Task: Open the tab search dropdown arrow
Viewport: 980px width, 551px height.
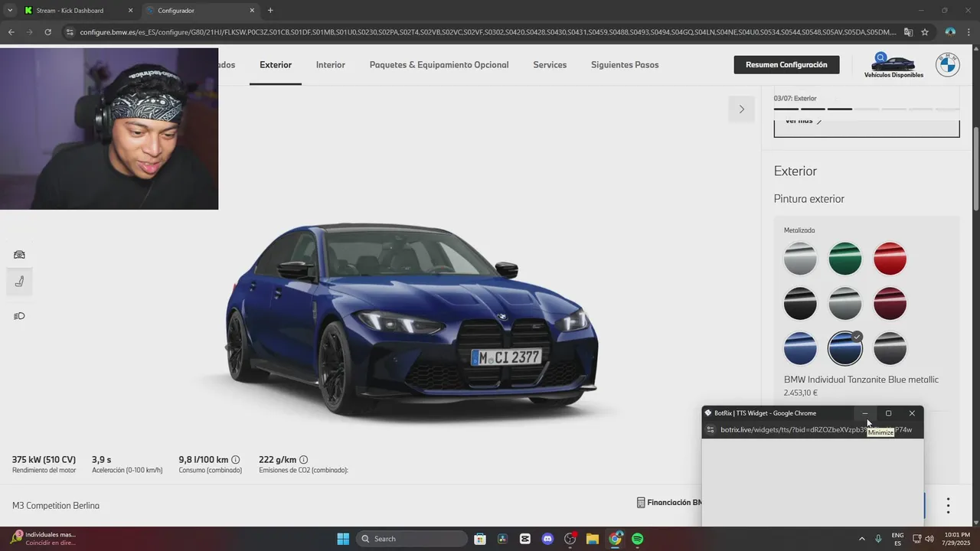Action: pos(9,11)
